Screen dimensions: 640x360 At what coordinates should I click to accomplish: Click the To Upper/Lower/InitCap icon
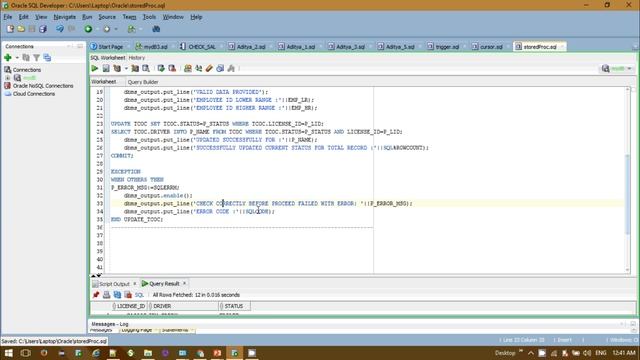(199, 69)
